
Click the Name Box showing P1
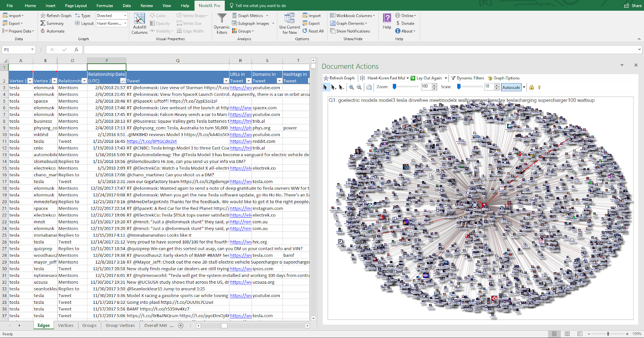pyautogui.click(x=16, y=49)
